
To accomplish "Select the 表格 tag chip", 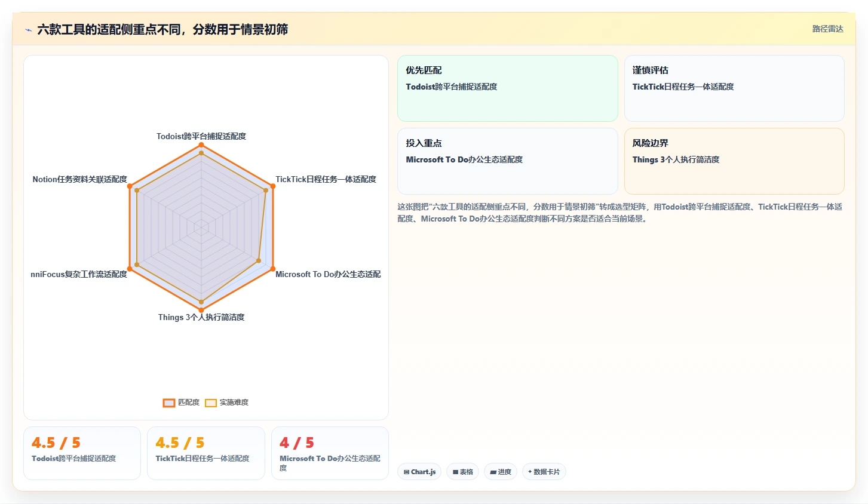I will pyautogui.click(x=462, y=472).
